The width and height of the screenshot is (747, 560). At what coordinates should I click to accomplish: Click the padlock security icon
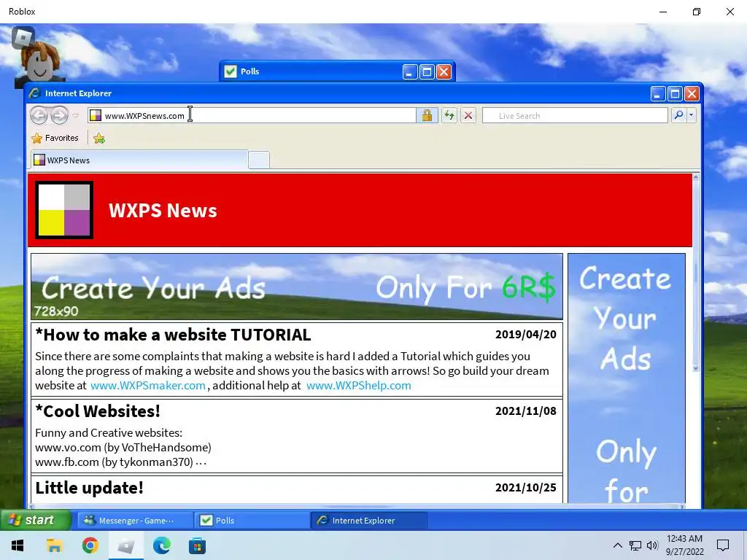pos(427,115)
